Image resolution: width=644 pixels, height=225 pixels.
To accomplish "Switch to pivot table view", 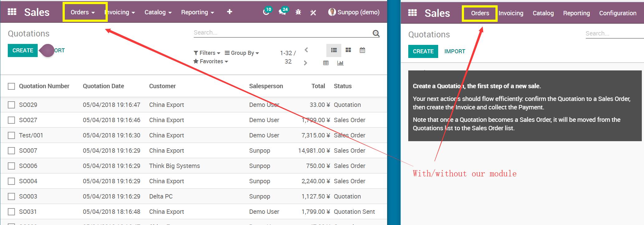I will tap(326, 63).
